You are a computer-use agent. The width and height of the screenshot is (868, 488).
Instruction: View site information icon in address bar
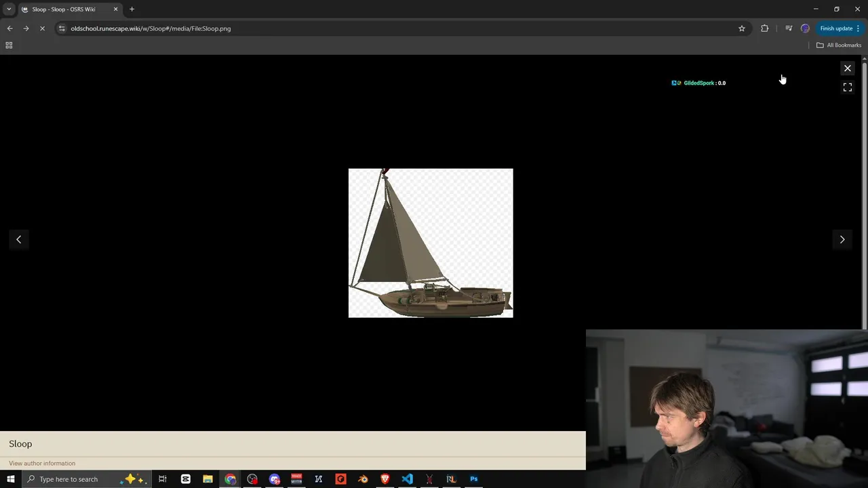coord(62,28)
